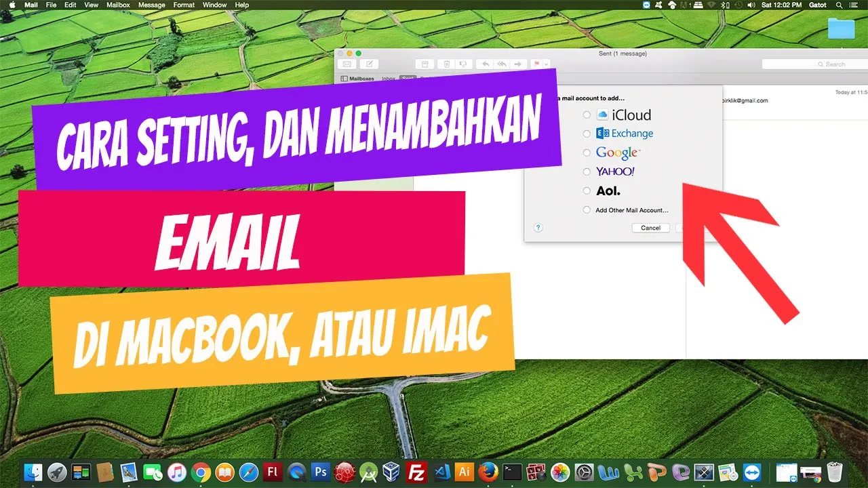Screen dimensions: 868x488
Task: Select the iCloud account radio button
Action: click(x=587, y=115)
